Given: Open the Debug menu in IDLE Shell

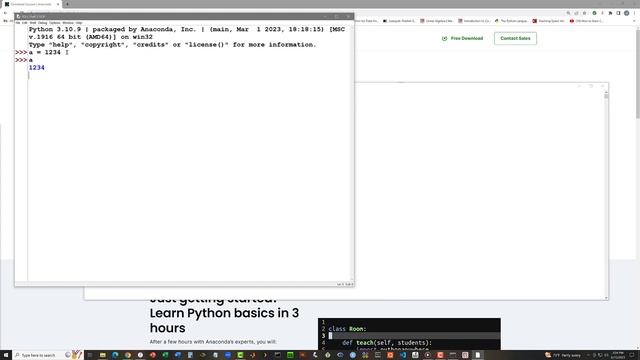Looking at the screenshot, I should tap(42, 23).
